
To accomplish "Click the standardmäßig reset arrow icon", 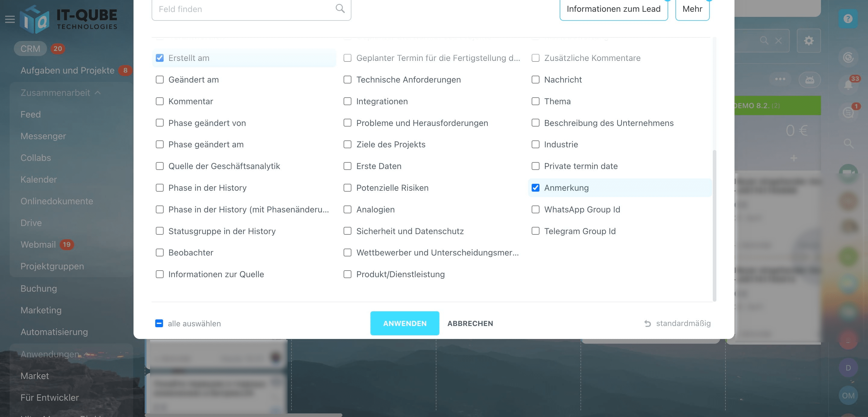I will coord(647,324).
